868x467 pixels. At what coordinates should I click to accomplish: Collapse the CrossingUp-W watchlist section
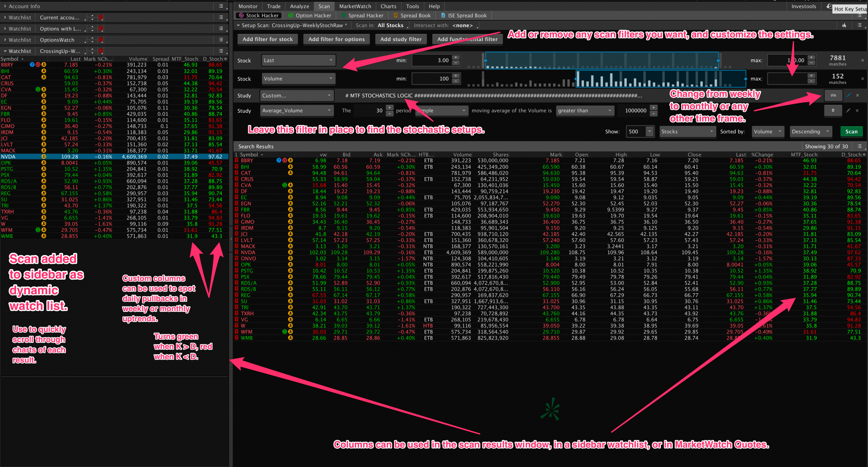click(5, 51)
